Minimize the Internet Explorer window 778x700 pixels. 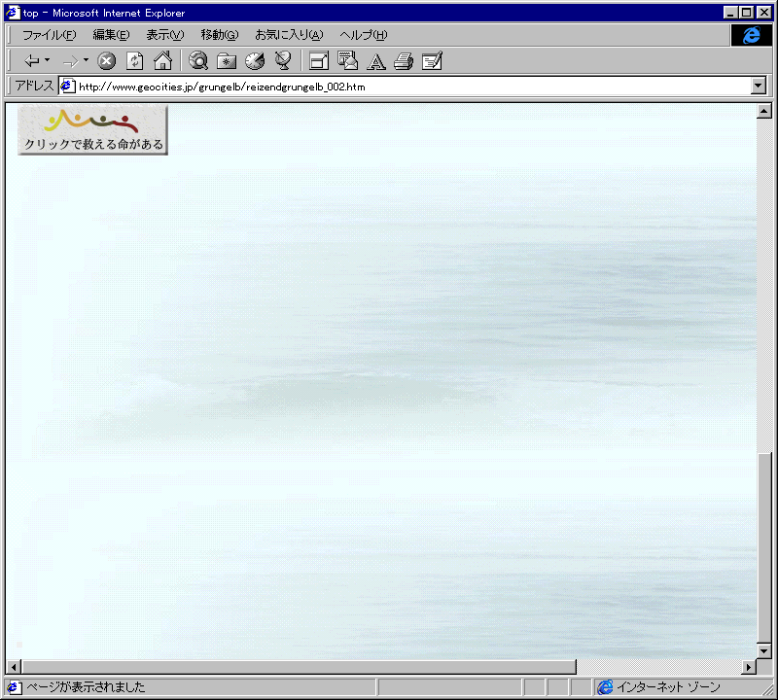[x=730, y=13]
